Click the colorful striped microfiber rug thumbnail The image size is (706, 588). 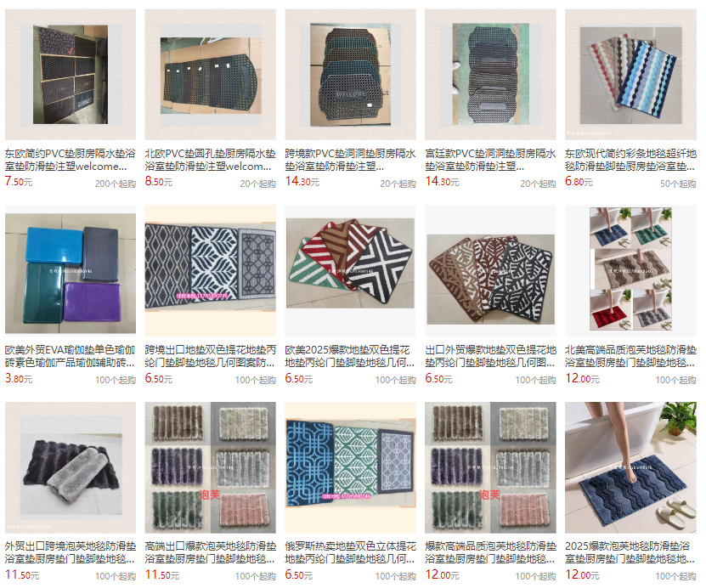click(630, 75)
